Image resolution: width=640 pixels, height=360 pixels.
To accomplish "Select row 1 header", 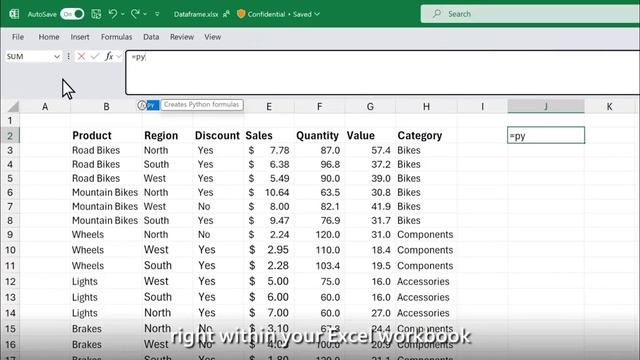I will 10,121.
